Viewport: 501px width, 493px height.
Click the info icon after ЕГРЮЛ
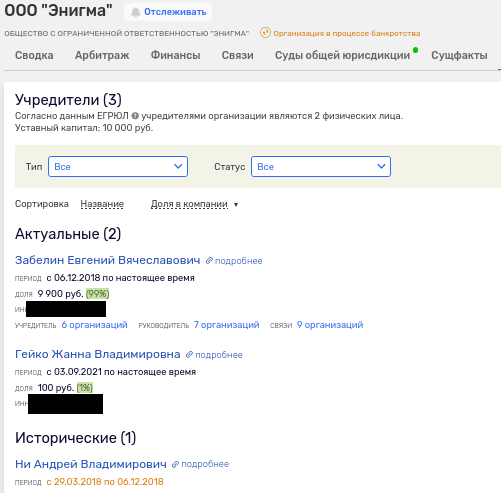[135, 116]
